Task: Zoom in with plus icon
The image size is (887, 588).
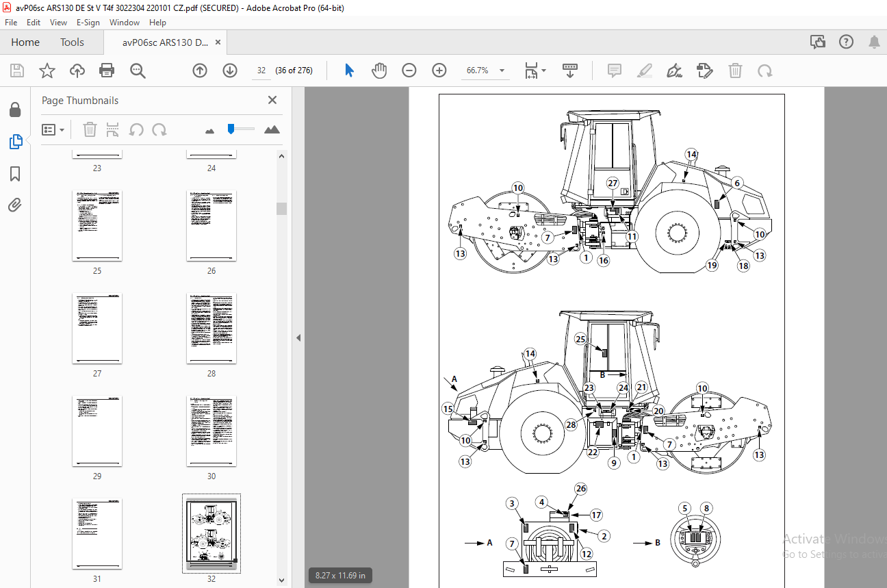Action: coord(439,71)
